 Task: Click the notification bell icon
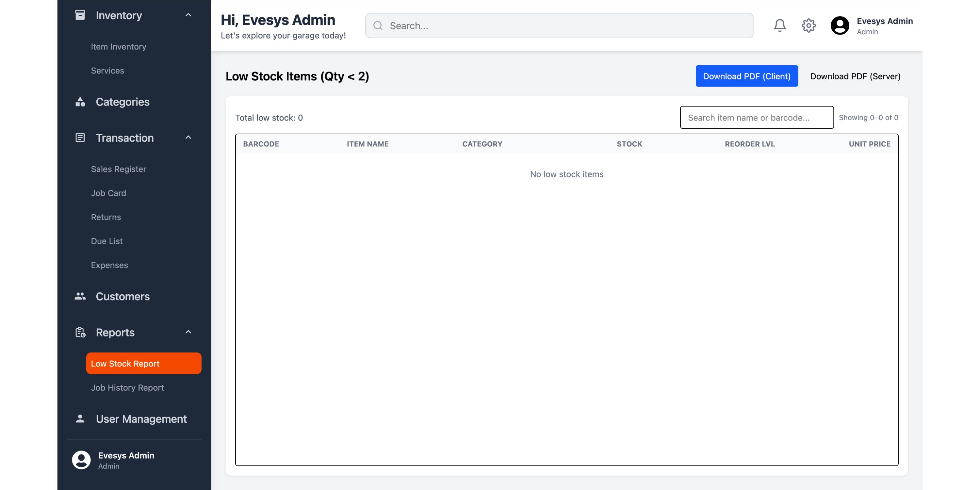(x=779, y=25)
